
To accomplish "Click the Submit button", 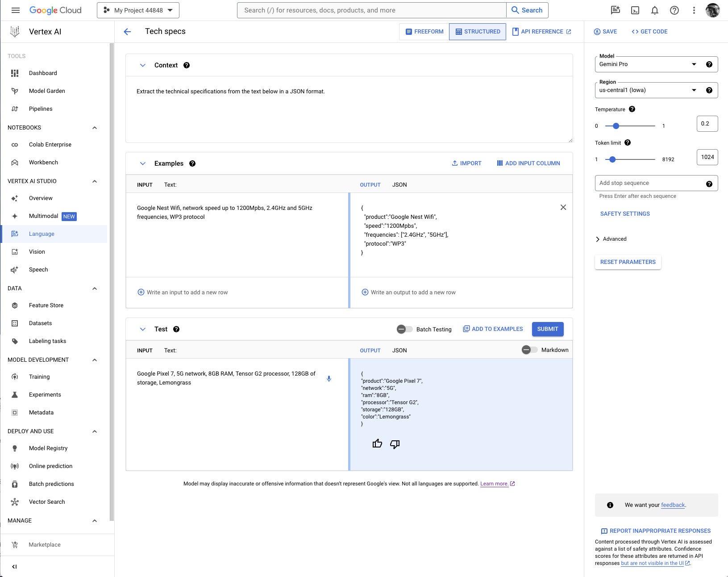I will tap(548, 329).
